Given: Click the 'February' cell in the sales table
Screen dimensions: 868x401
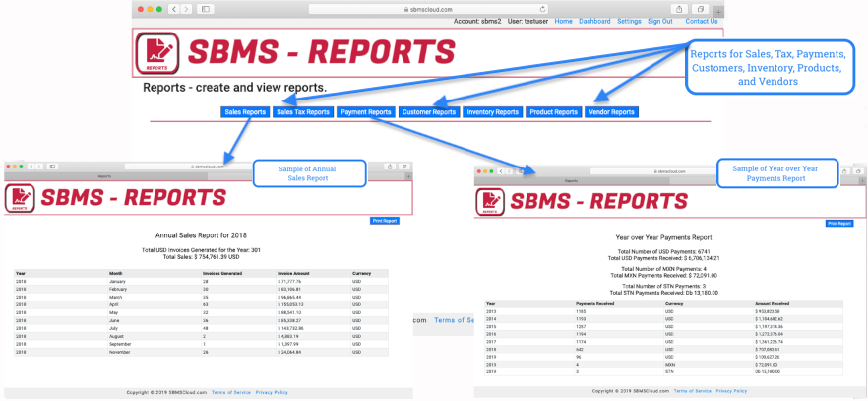Looking at the screenshot, I should [119, 289].
